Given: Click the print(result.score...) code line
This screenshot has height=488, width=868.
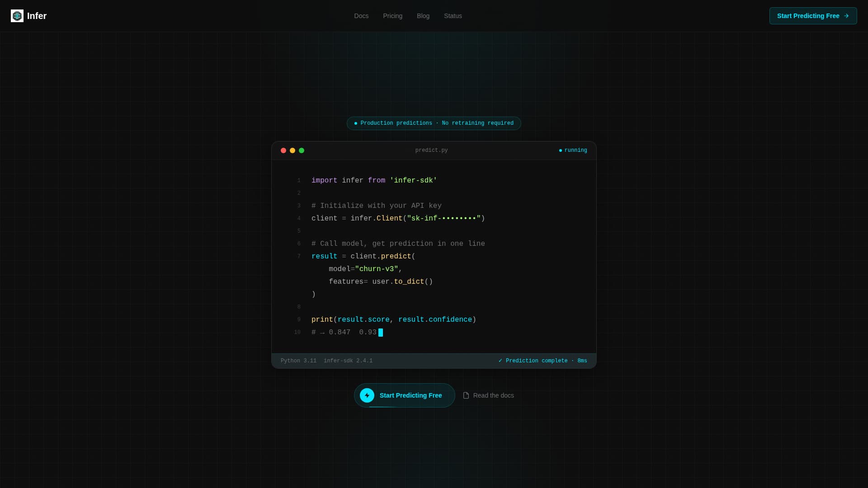Looking at the screenshot, I should (x=394, y=319).
